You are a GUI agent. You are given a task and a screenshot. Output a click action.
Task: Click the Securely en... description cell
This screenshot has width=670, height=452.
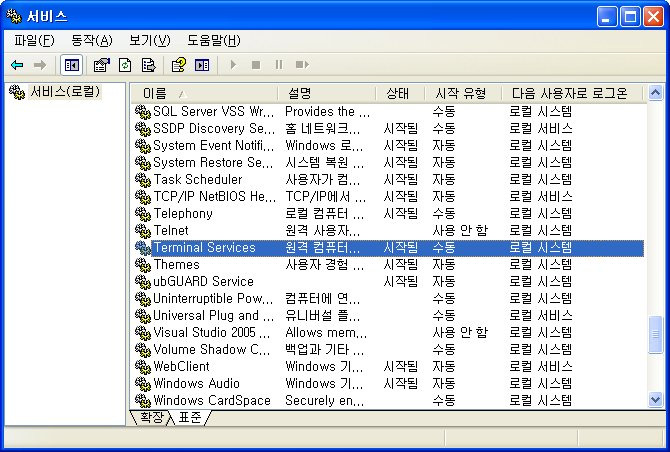(325, 401)
